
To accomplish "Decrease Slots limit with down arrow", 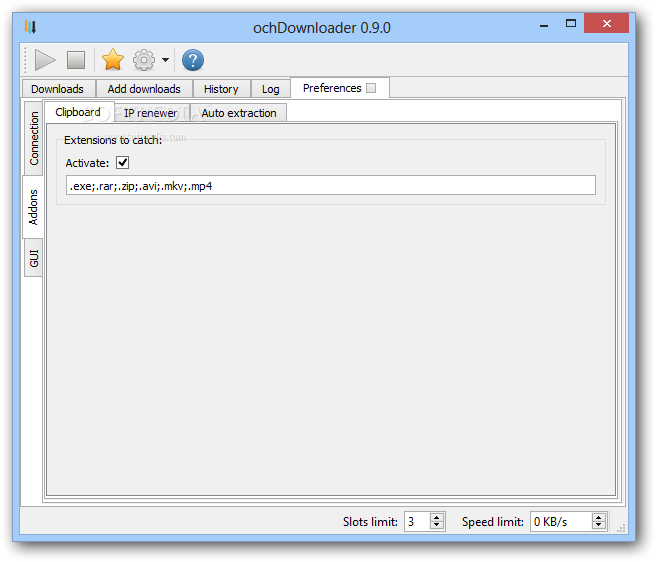I will 437,526.
